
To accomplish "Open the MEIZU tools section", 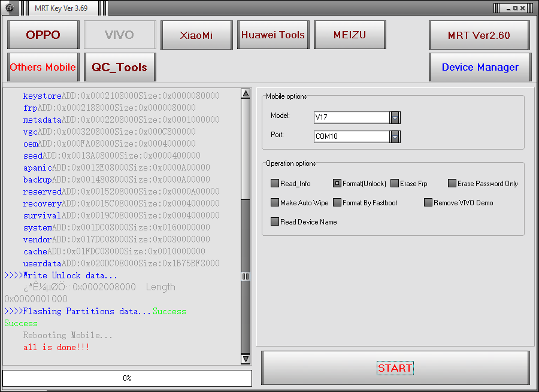I will coord(350,35).
